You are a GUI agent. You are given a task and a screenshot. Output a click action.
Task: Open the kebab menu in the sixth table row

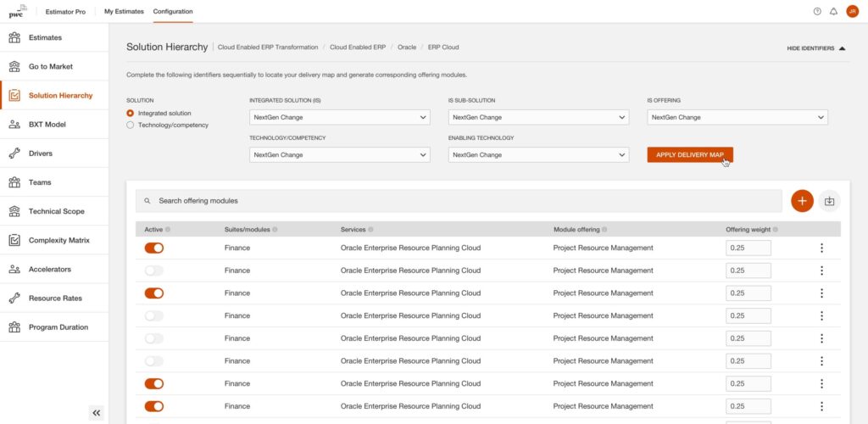(821, 361)
